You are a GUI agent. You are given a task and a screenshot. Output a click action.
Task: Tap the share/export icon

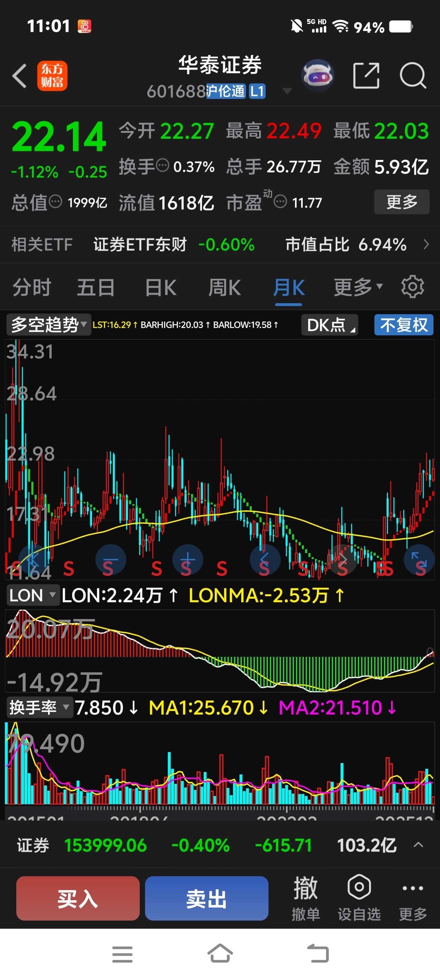coord(366,76)
